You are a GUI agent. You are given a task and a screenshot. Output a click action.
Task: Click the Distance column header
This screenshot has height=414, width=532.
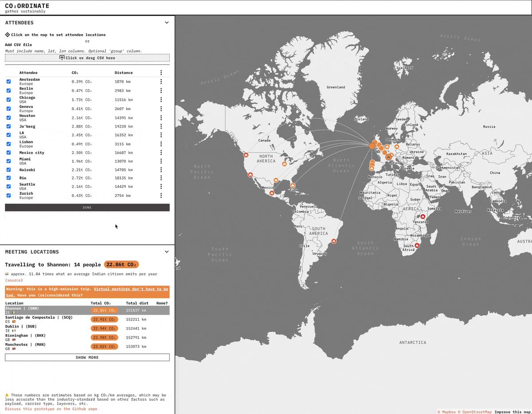click(x=124, y=73)
